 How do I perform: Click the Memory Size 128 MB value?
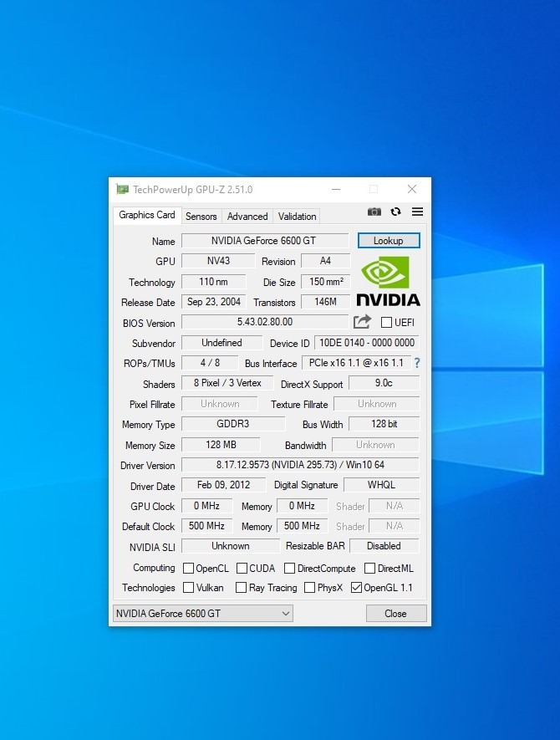pyautogui.click(x=221, y=445)
